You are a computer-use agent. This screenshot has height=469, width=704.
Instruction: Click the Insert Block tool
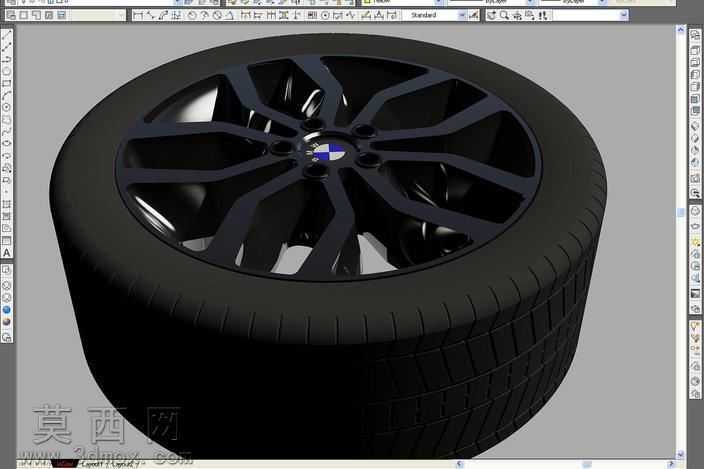(x=7, y=168)
